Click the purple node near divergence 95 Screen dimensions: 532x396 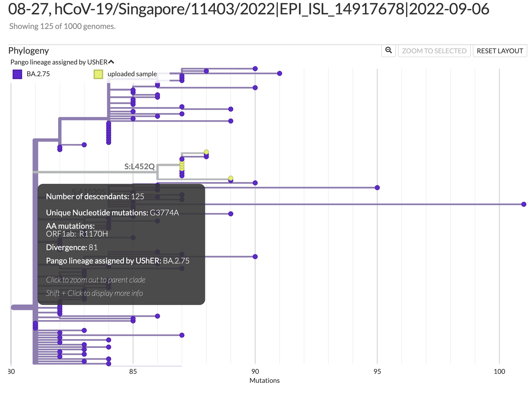click(x=377, y=188)
